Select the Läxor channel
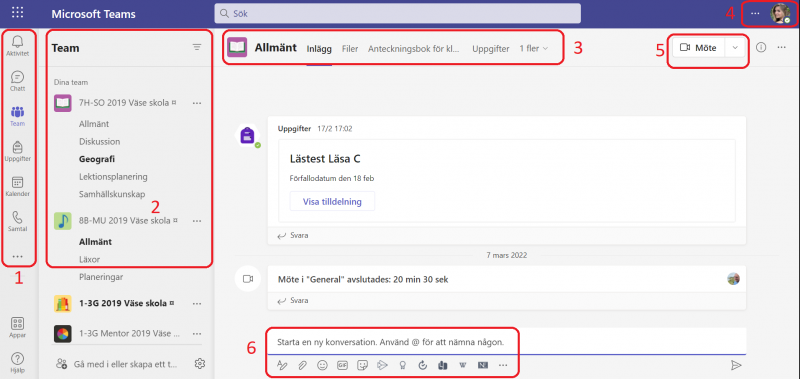This screenshot has height=379, width=800. pos(89,259)
